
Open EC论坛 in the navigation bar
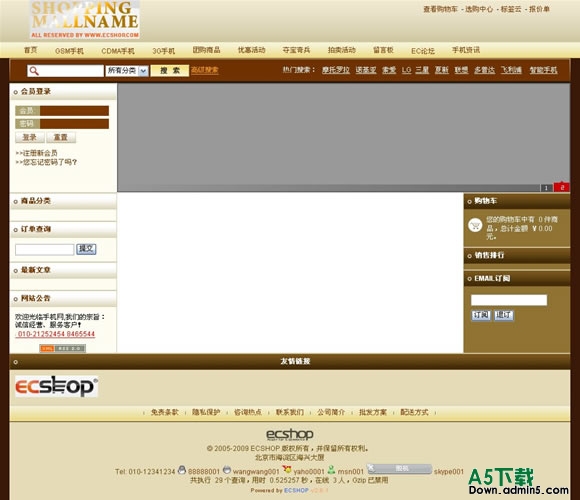point(423,51)
